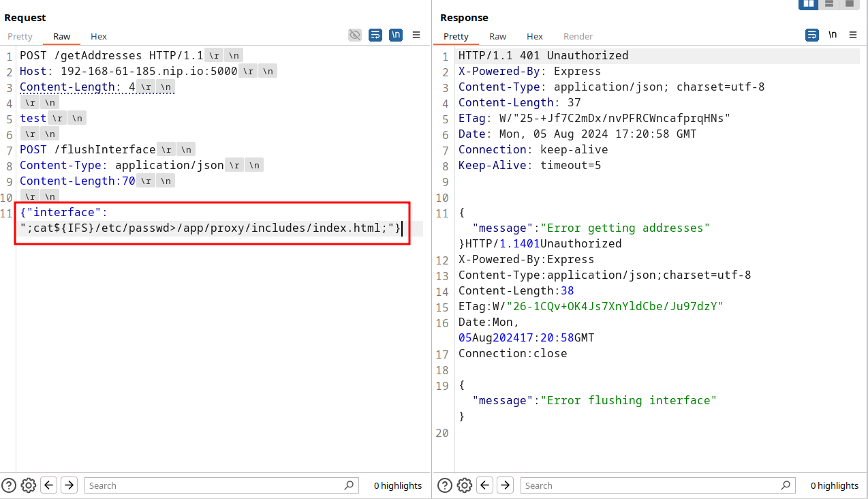Toggle non-printable \n characters in Request panel
This screenshot has width=868, height=499.
pyautogui.click(x=396, y=35)
